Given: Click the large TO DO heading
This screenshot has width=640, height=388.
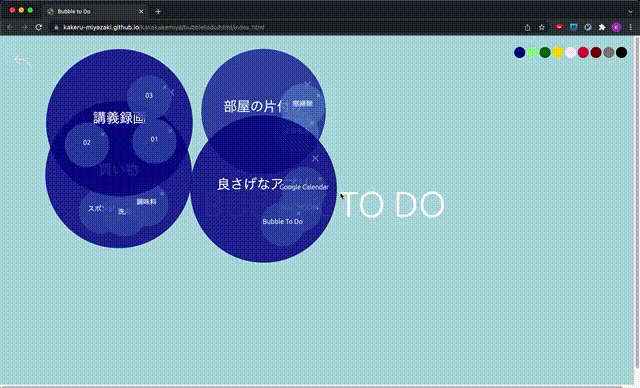Looking at the screenshot, I should [393, 205].
